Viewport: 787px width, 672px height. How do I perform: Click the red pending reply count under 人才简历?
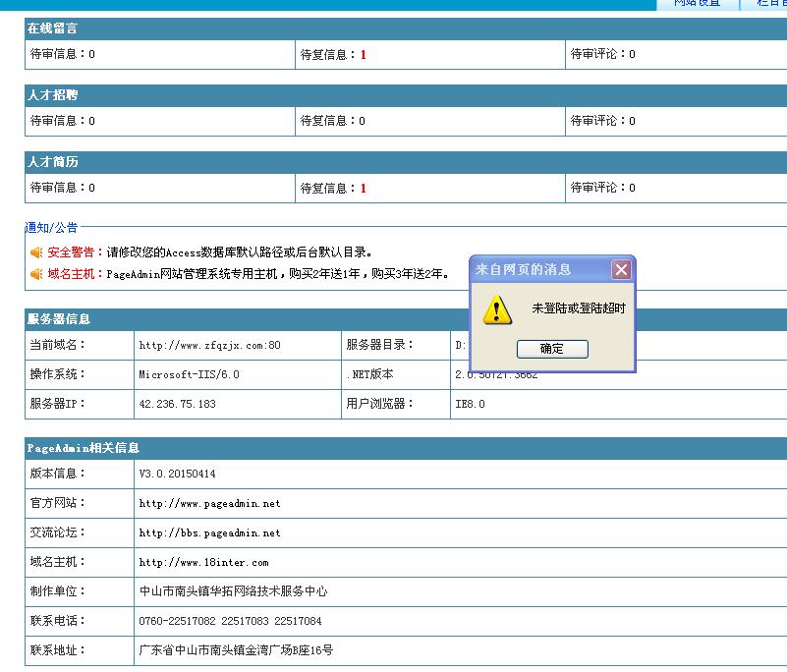[x=363, y=188]
